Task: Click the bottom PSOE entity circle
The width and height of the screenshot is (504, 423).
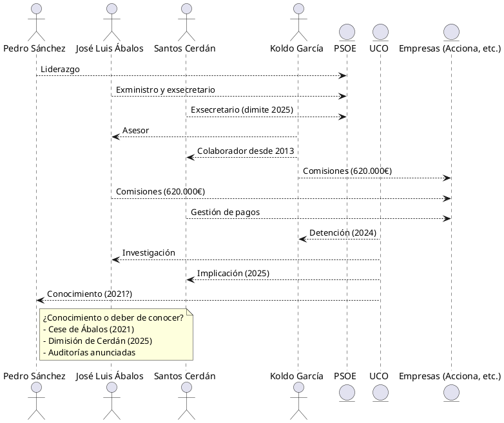Action: coord(346,392)
